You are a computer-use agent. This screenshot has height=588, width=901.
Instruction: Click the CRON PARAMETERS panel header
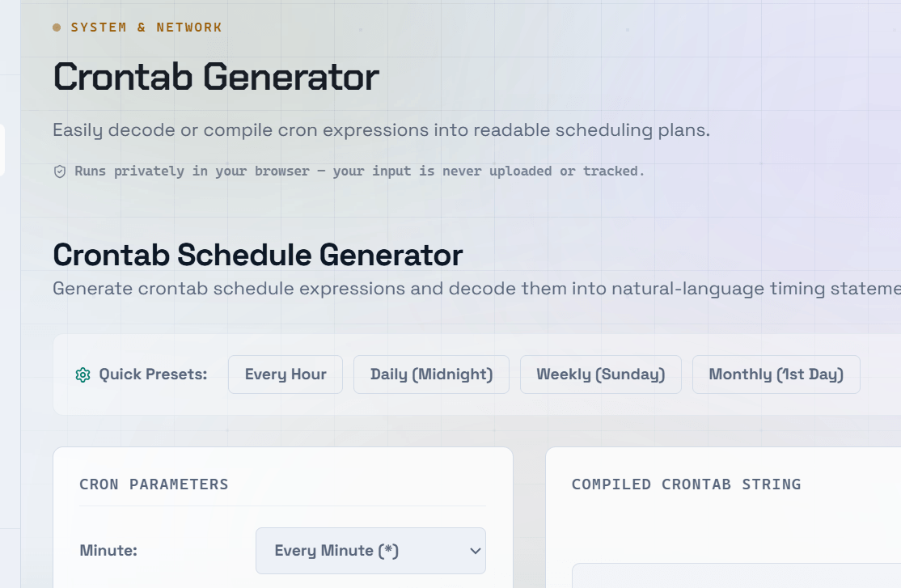(x=154, y=484)
